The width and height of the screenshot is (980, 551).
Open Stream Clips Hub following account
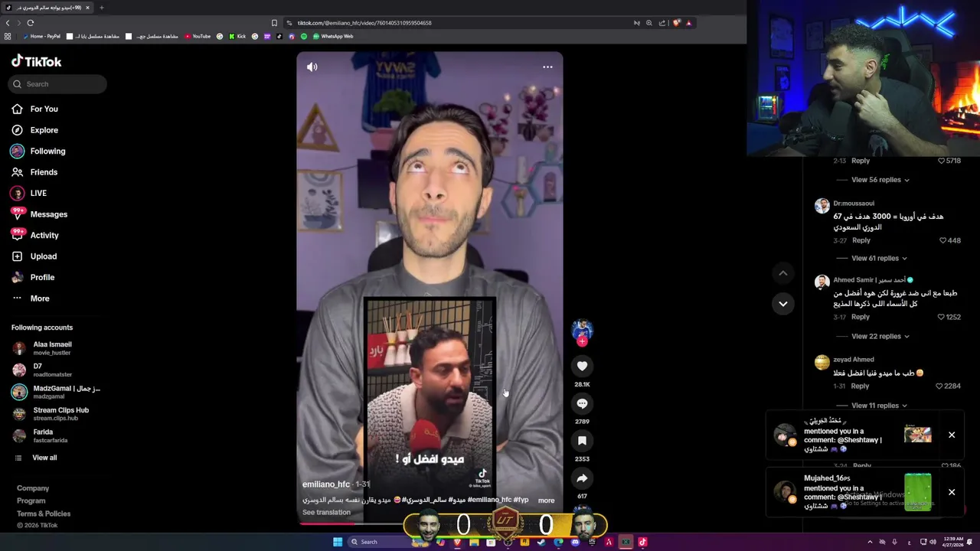(55, 414)
